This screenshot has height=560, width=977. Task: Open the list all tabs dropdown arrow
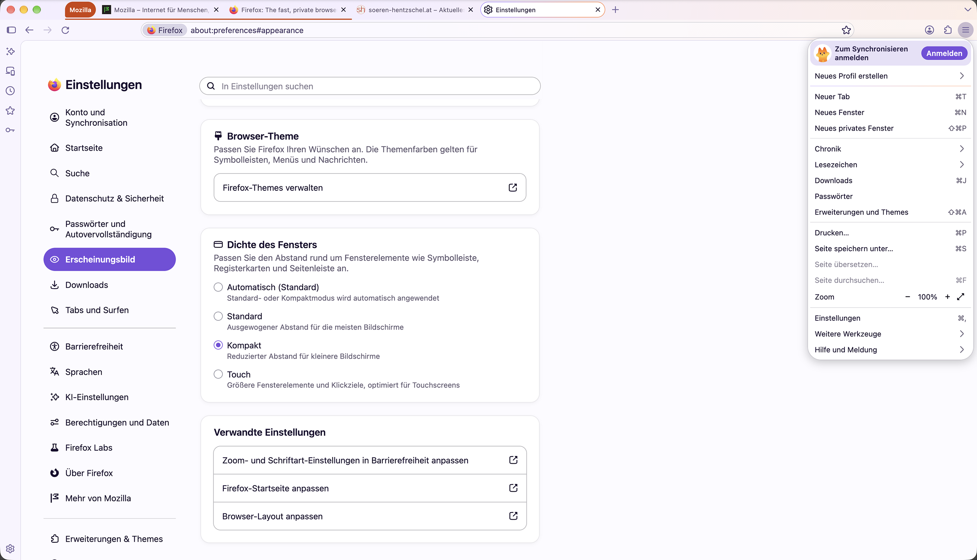coord(967,10)
